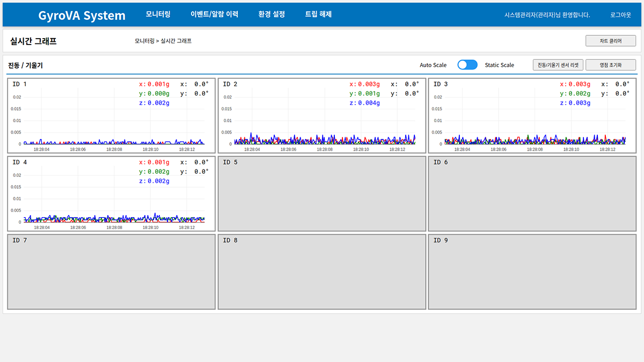Click ID 3 blue z value 0.003g

[x=575, y=103]
